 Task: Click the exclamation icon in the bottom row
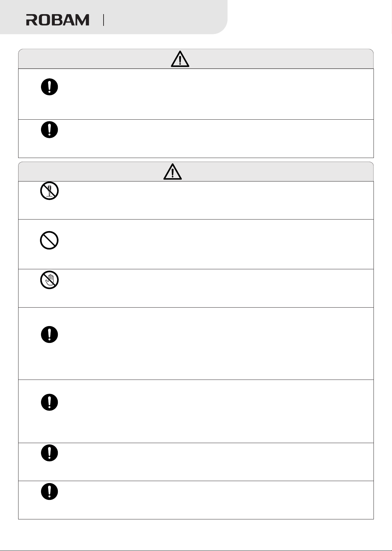tap(49, 492)
